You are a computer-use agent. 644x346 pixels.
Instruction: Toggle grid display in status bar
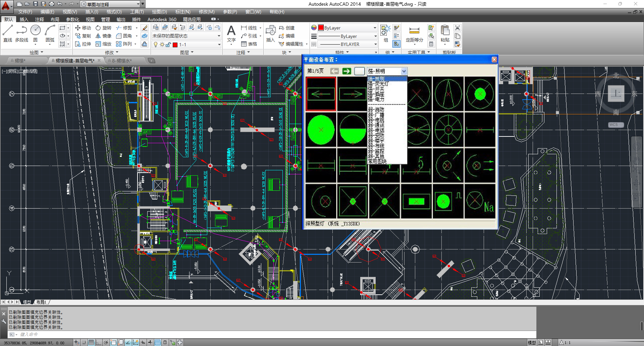[x=91, y=342]
